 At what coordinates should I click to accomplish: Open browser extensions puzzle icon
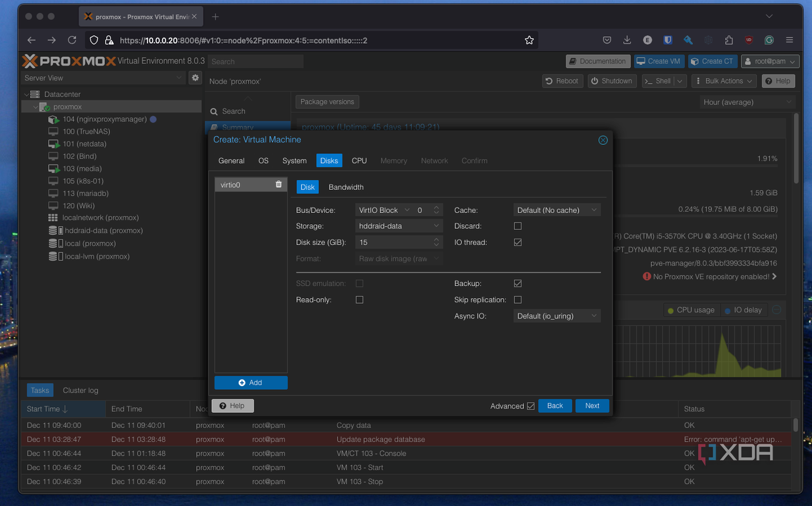tap(729, 40)
